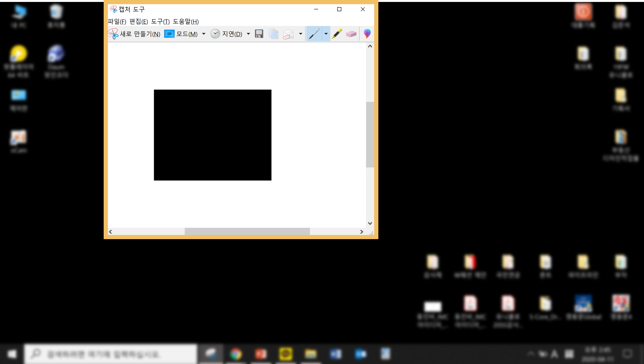Click the Copy icon in toolbar

(x=273, y=34)
